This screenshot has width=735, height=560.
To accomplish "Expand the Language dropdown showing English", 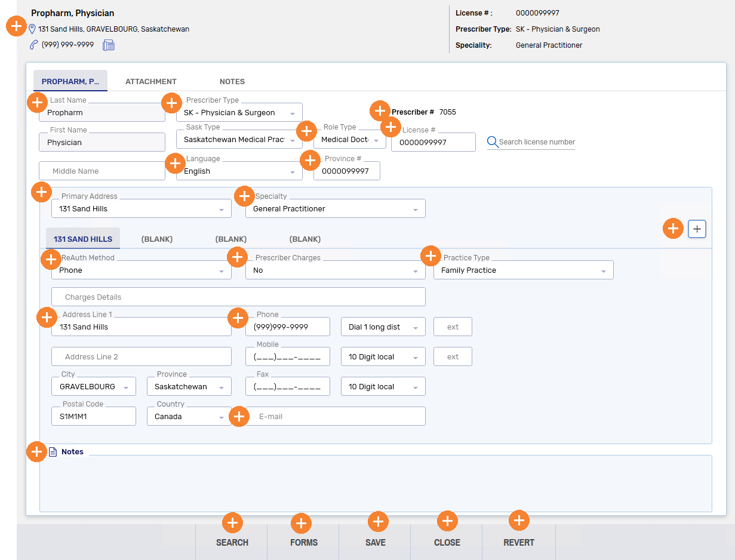I will pyautogui.click(x=239, y=171).
